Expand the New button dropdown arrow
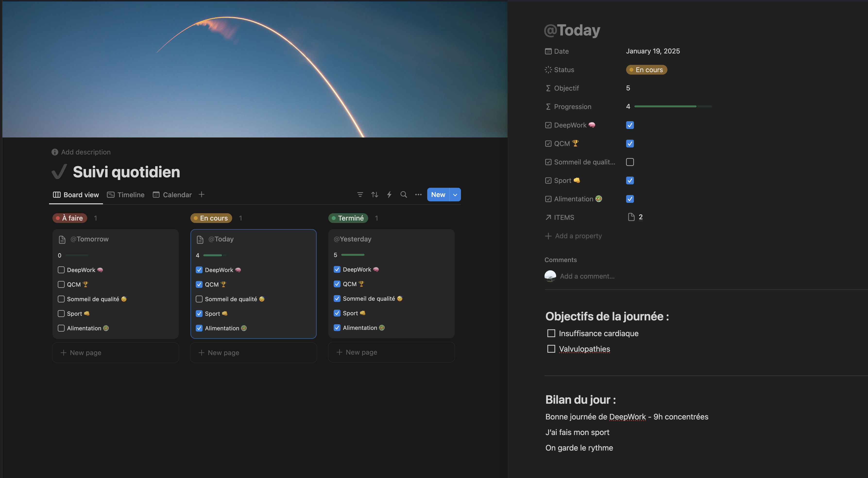The height and width of the screenshot is (478, 868). (455, 195)
